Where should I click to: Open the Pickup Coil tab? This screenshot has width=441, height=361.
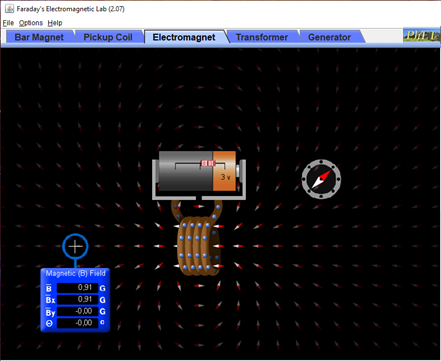point(108,37)
